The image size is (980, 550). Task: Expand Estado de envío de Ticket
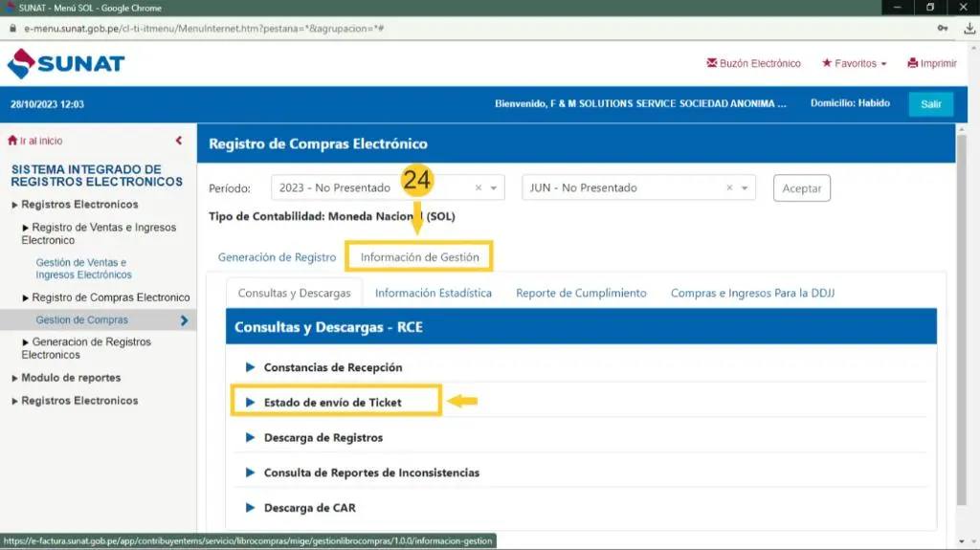(332, 403)
